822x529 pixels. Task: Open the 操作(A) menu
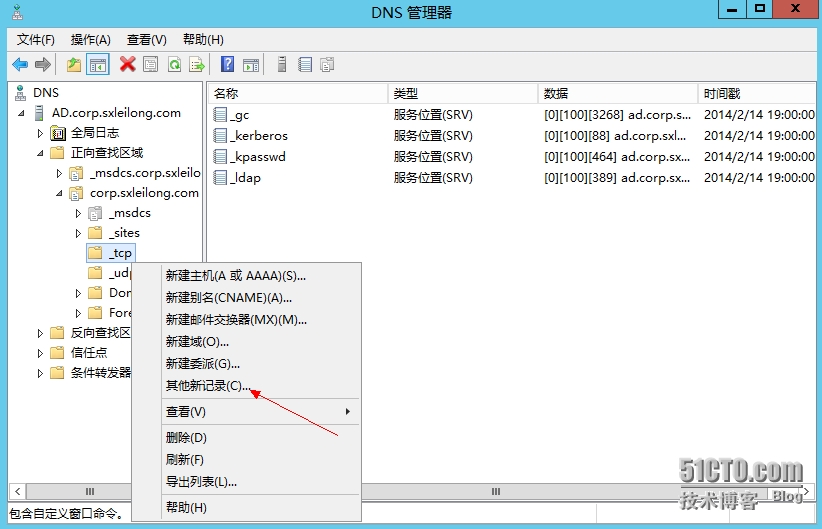(91, 40)
